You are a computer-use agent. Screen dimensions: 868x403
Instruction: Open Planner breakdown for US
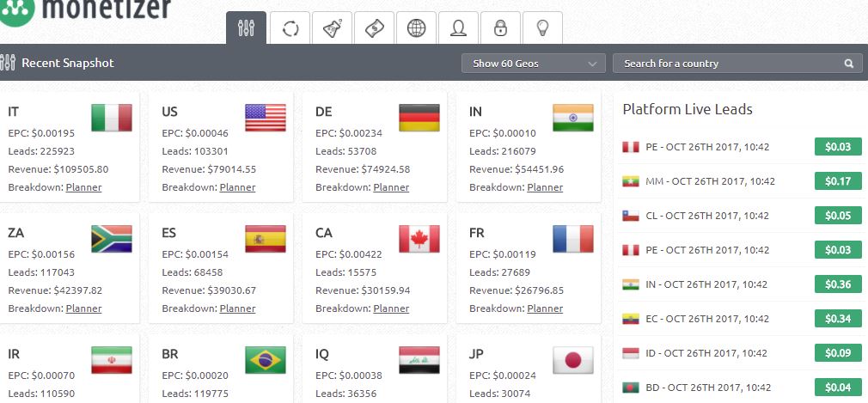coord(237,187)
